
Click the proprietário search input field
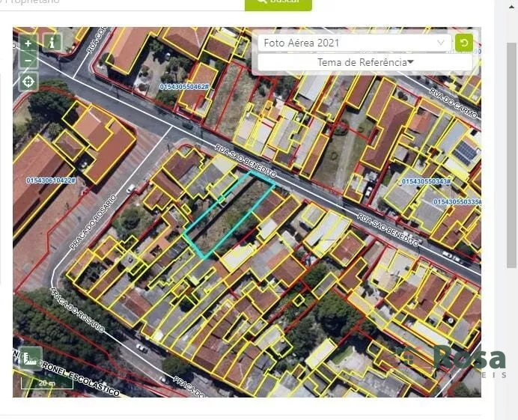122,4
